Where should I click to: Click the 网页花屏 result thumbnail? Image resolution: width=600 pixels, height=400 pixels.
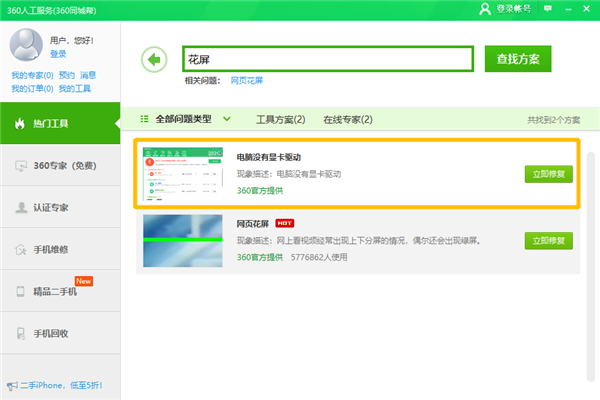point(182,240)
